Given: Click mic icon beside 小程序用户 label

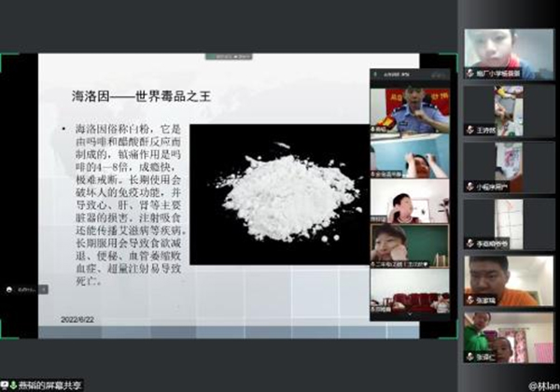Looking at the screenshot, I should coord(470,186).
